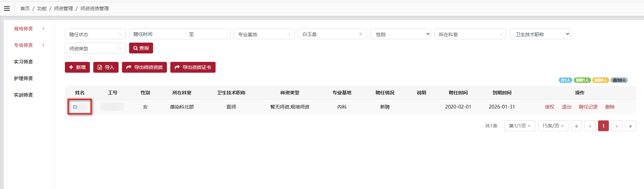This screenshot has width=644, height=189.
Task: Go to next page arrow ›
Action: (x=617, y=126)
